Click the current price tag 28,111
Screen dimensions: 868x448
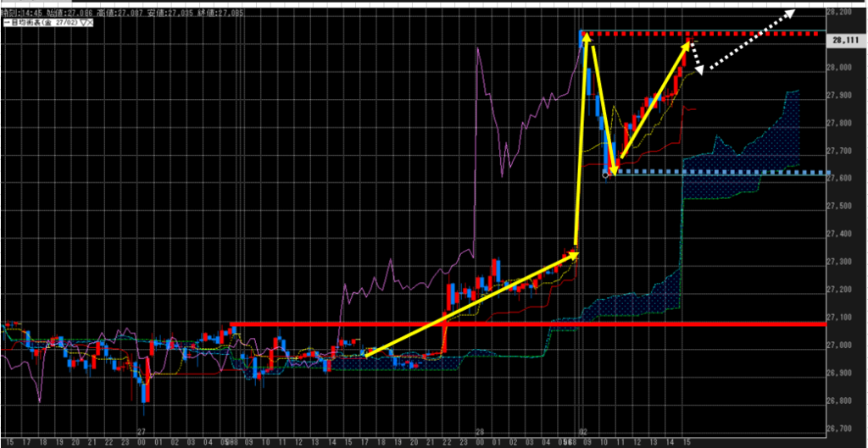[844, 40]
